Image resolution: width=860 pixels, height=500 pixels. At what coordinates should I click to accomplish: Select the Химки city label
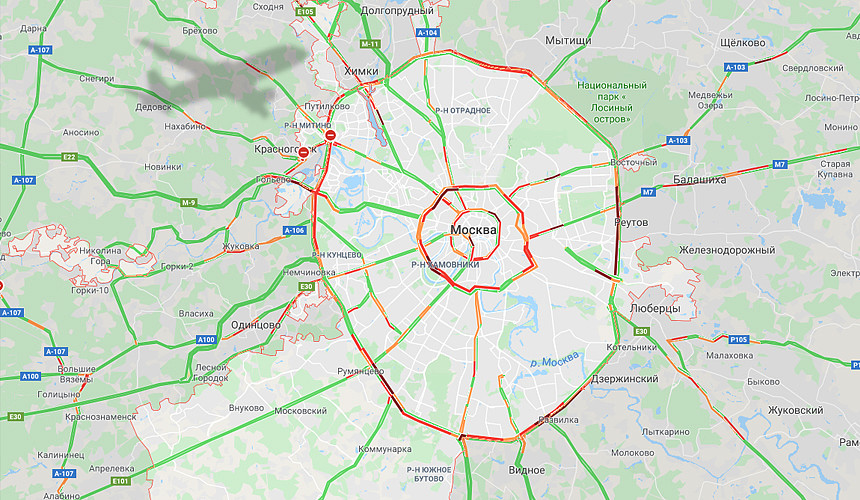pyautogui.click(x=361, y=71)
